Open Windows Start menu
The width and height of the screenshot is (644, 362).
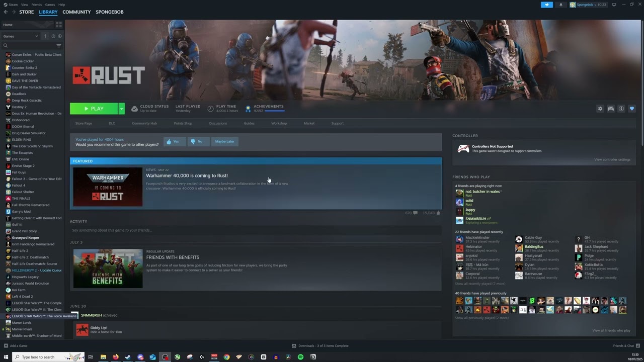point(6,357)
